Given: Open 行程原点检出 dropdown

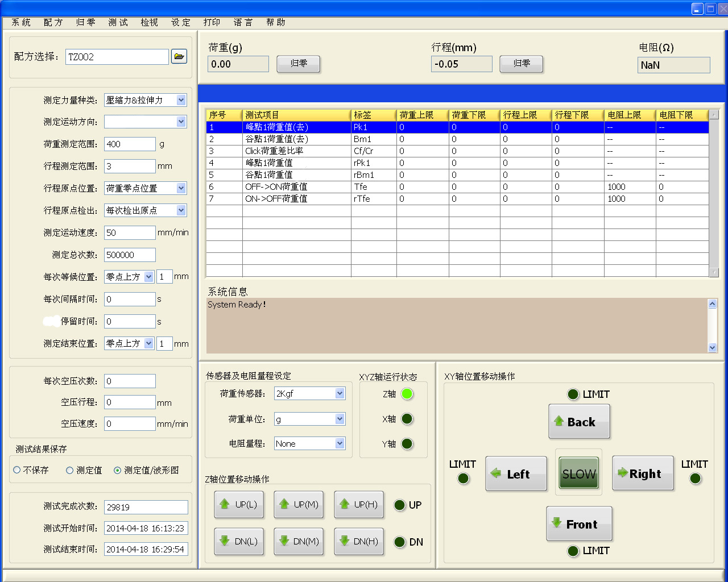Looking at the screenshot, I should 181,210.
